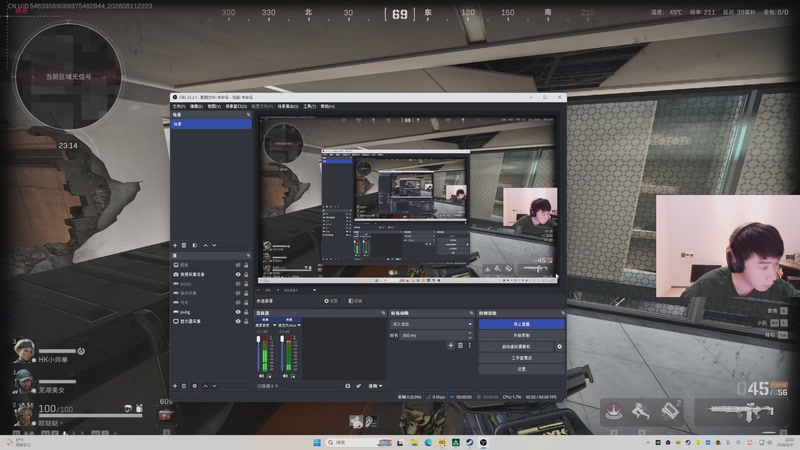Open advanced audio properties link icon
The image size is (800, 450).
359,386
